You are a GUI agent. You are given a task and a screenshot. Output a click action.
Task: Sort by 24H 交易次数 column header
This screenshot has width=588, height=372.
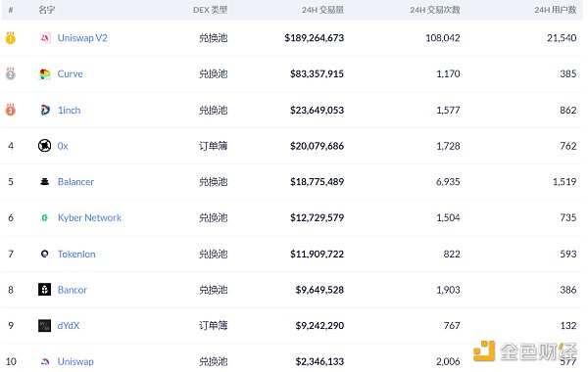pyautogui.click(x=435, y=10)
